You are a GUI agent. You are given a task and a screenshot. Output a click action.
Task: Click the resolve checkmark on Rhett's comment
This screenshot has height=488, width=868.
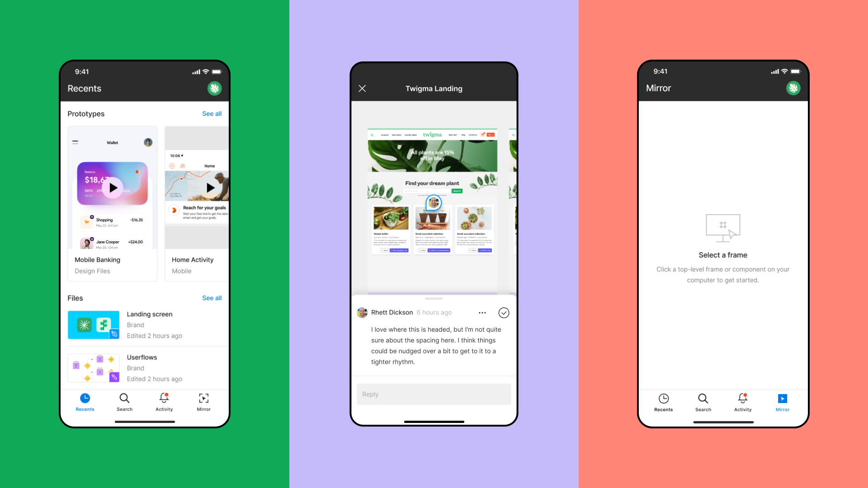click(x=504, y=312)
